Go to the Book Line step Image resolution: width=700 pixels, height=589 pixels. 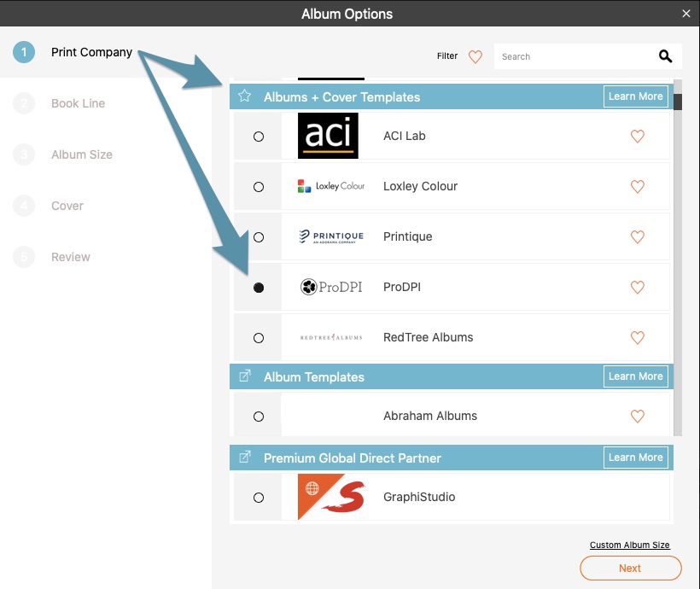tap(59, 103)
